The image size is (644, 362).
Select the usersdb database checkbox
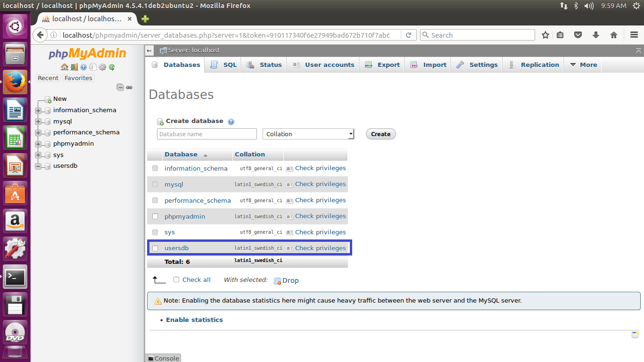pyautogui.click(x=155, y=248)
